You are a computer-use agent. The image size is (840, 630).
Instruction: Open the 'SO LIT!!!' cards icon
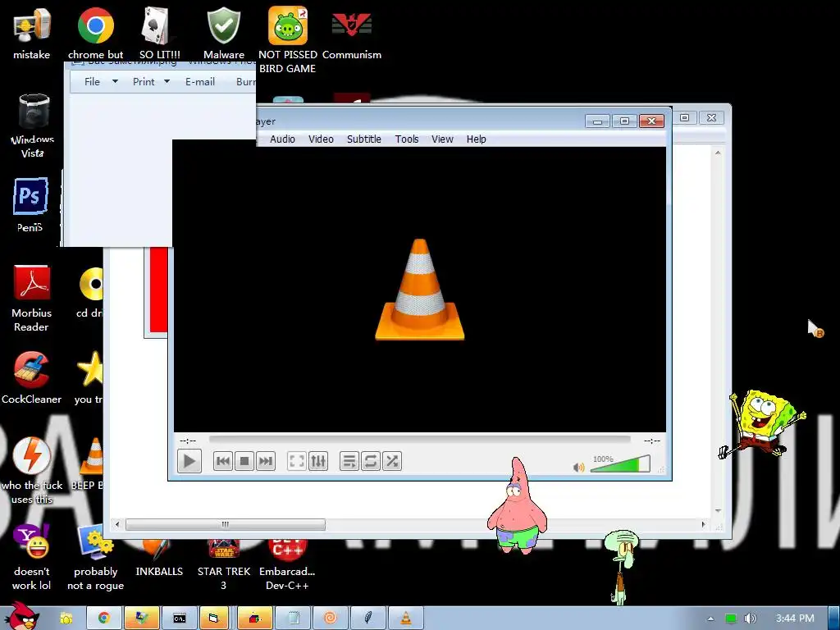tap(160, 33)
